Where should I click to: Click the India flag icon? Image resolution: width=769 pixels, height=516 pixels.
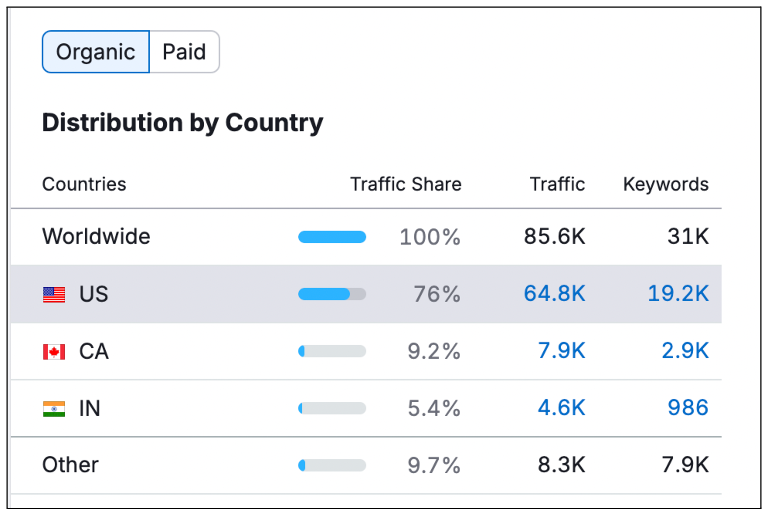click(54, 409)
